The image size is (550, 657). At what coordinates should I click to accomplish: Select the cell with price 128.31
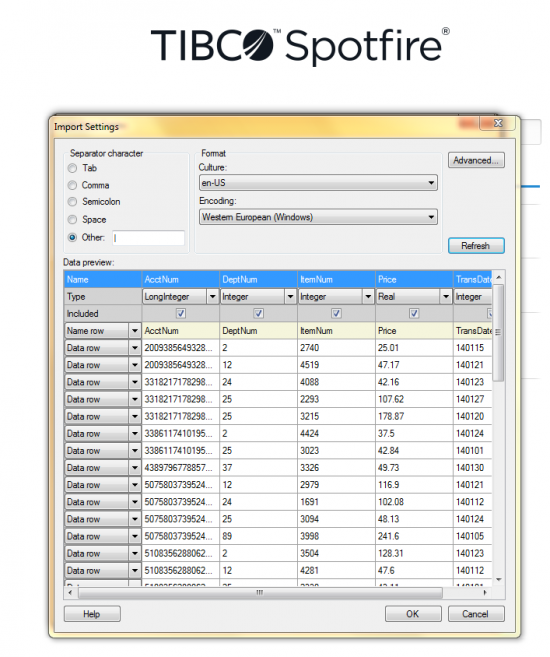(x=414, y=554)
